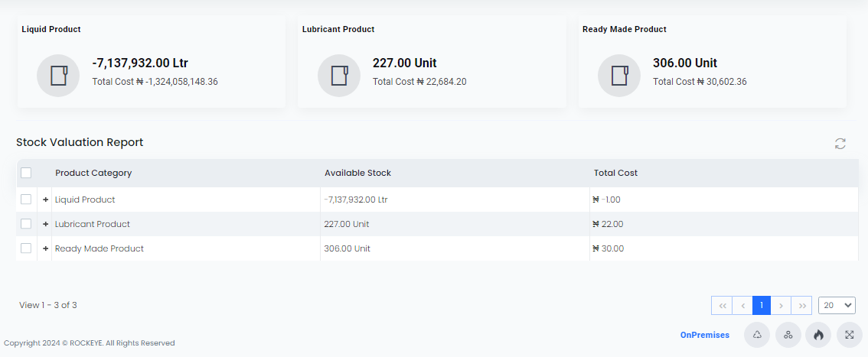Open the rows-per-page dropdown showing 20
Screen dimensions: 868x357
click(x=837, y=305)
